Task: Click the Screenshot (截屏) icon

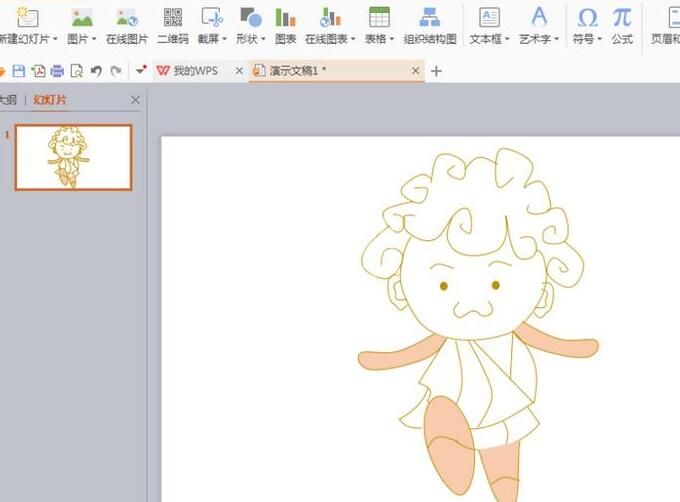Action: [x=212, y=18]
